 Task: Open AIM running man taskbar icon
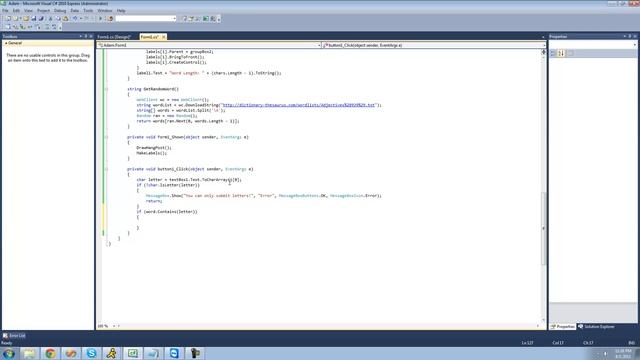pyautogui.click(x=112, y=353)
